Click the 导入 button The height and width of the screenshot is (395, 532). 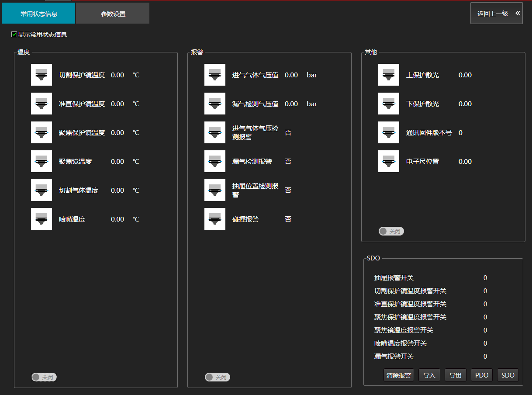429,375
